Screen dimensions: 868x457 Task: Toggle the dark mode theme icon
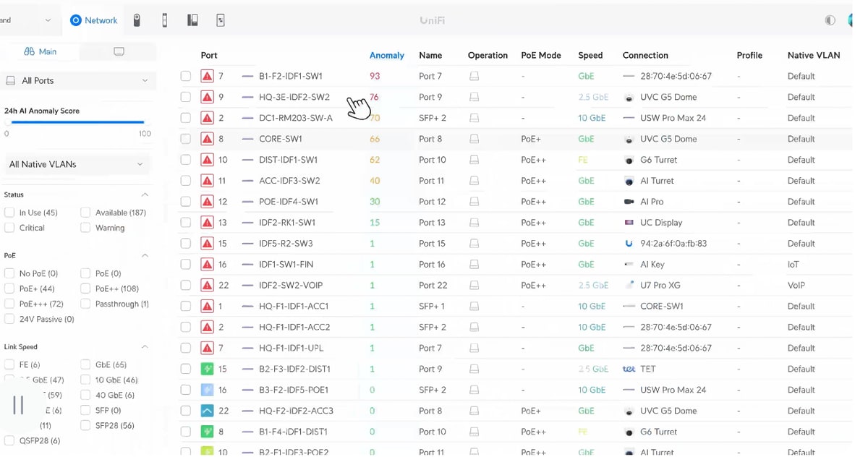click(830, 20)
